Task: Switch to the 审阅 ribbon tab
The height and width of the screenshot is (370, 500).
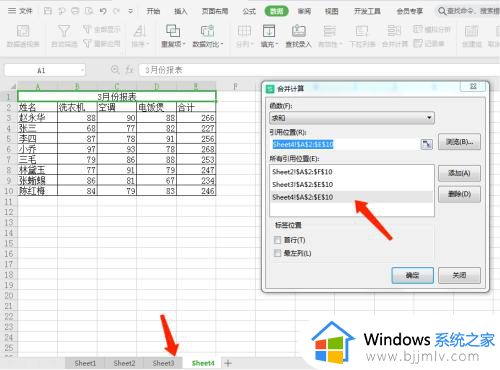Action: [304, 11]
